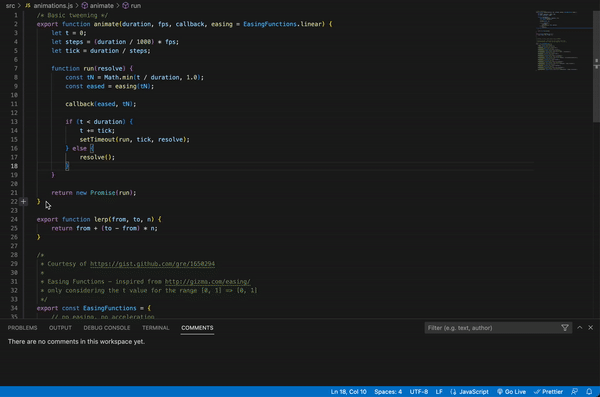This screenshot has width=600, height=397.
Task: Click the src breadcrumb segment
Action: pos(10,6)
